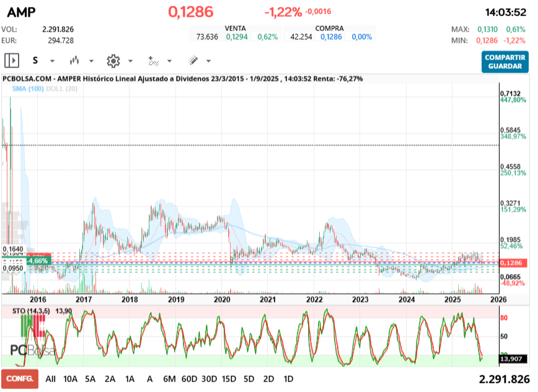Select the 1D time range
This screenshot has width=538, height=392.
[x=288, y=379]
